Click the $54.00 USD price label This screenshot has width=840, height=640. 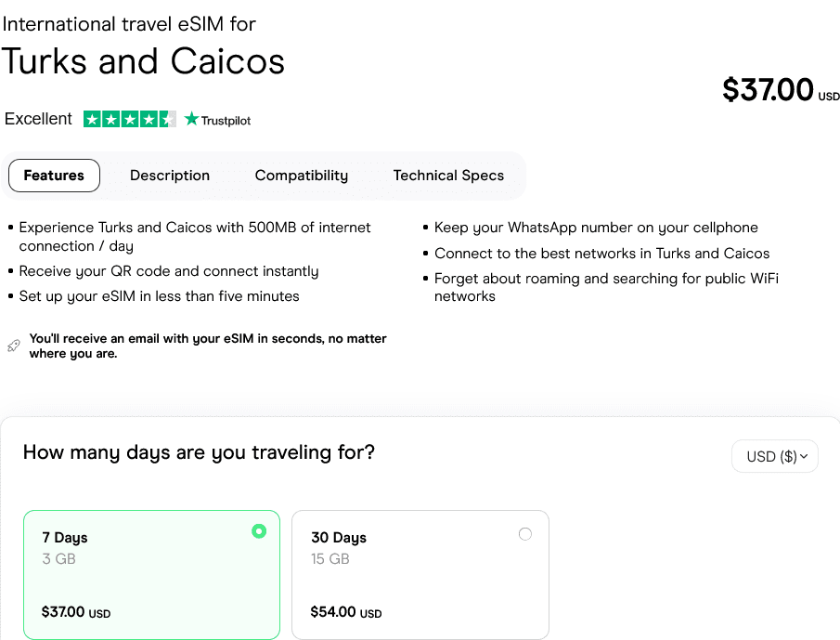click(x=345, y=612)
